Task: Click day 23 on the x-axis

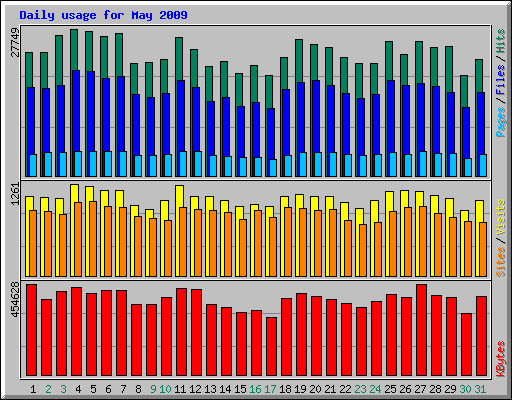Action: click(360, 389)
